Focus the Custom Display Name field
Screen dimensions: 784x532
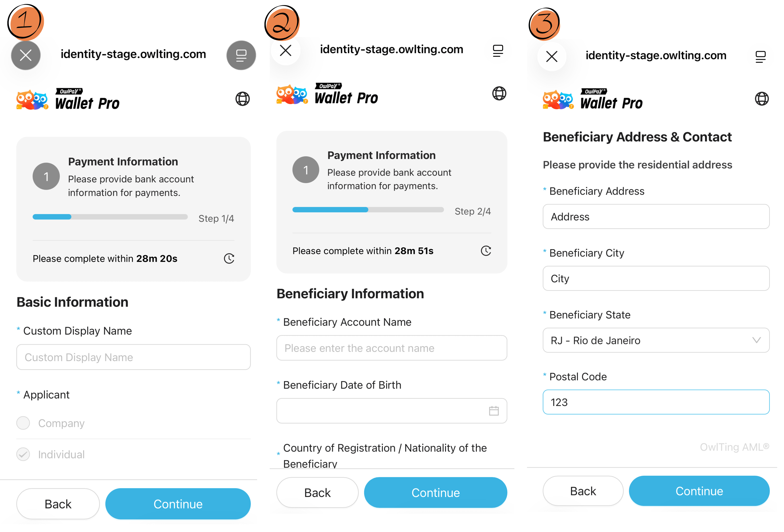133,357
